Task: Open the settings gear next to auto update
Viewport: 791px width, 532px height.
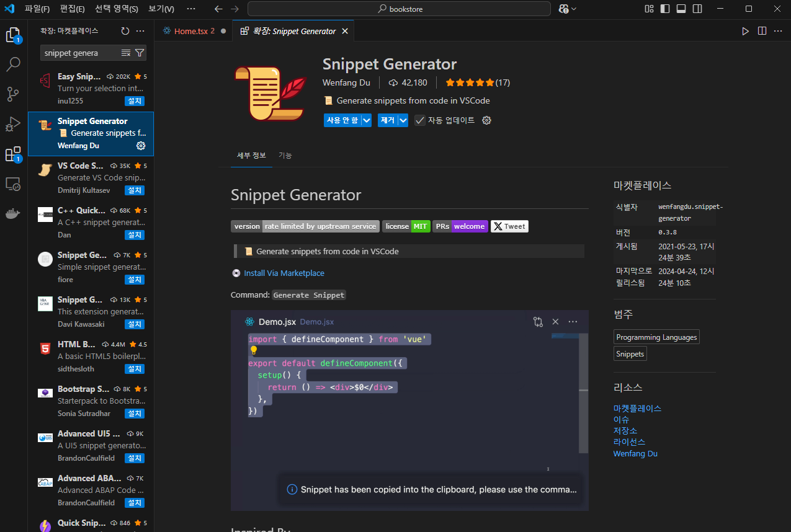Action: coord(486,120)
